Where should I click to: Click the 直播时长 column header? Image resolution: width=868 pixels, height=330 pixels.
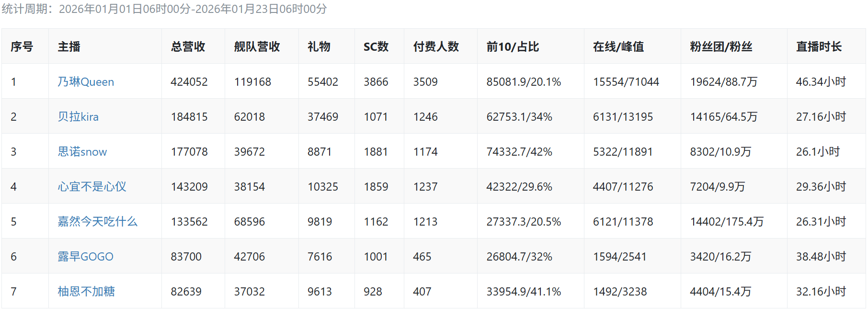819,47
